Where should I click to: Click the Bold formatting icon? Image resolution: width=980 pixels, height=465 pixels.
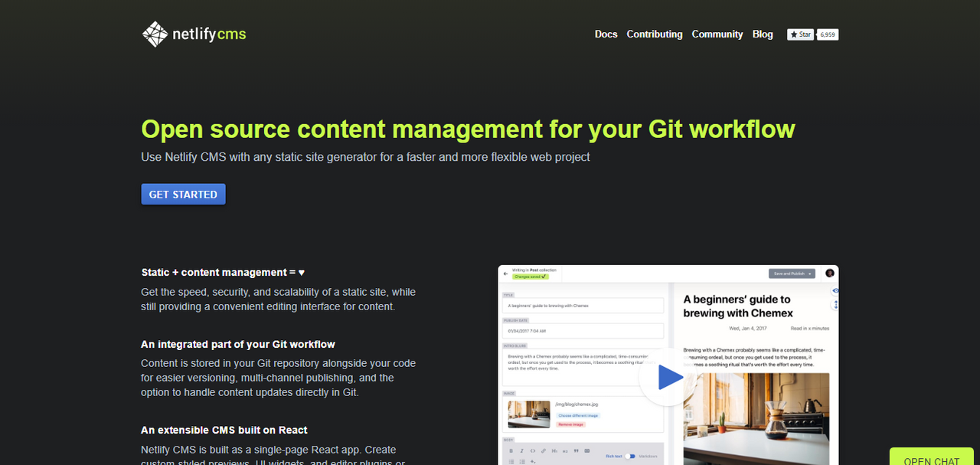(511, 450)
